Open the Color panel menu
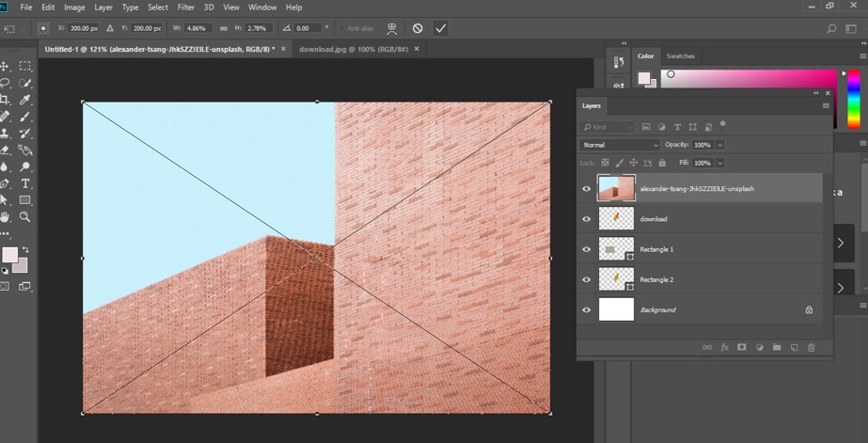Viewport: 868px width, 443px height. [863, 55]
